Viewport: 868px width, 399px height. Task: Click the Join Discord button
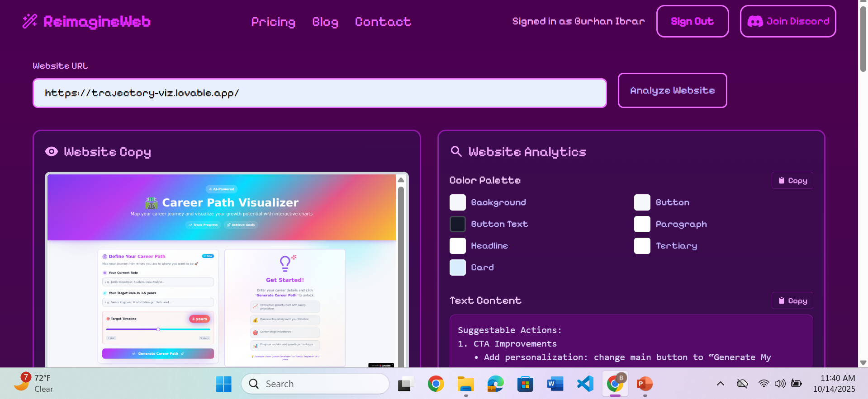(x=788, y=21)
